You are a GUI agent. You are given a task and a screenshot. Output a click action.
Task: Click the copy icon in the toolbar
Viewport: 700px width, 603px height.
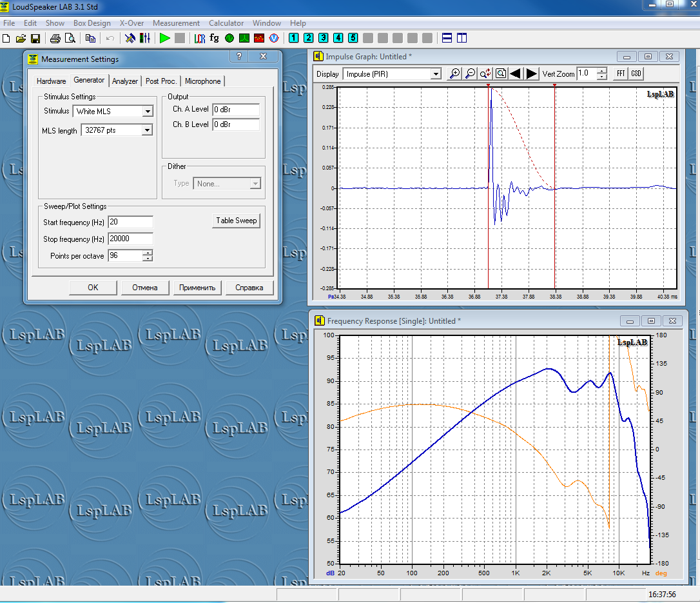[90, 39]
